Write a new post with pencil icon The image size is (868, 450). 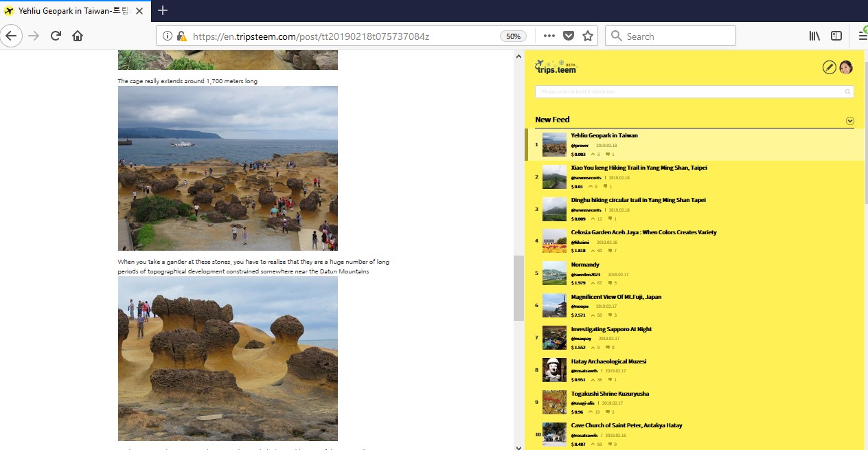tap(830, 67)
